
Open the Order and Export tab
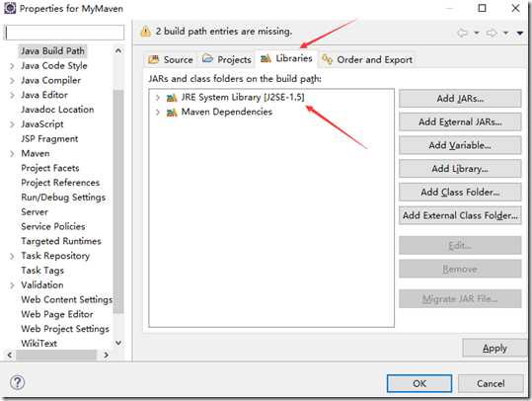pos(367,60)
